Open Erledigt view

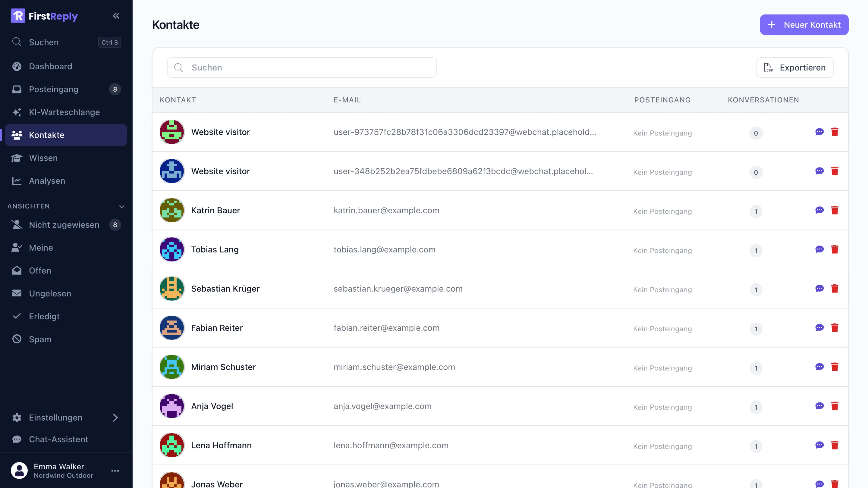(66, 316)
